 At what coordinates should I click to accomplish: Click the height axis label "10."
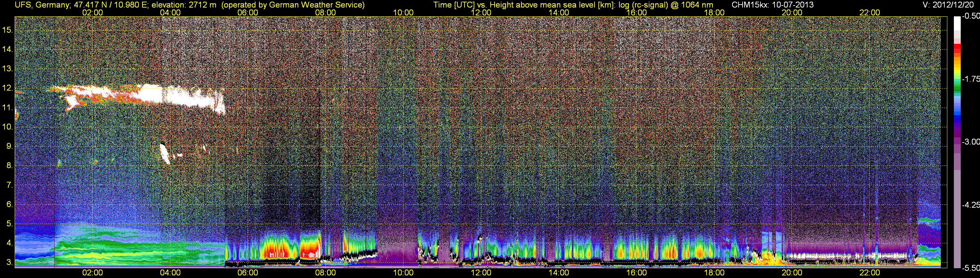coord(8,127)
